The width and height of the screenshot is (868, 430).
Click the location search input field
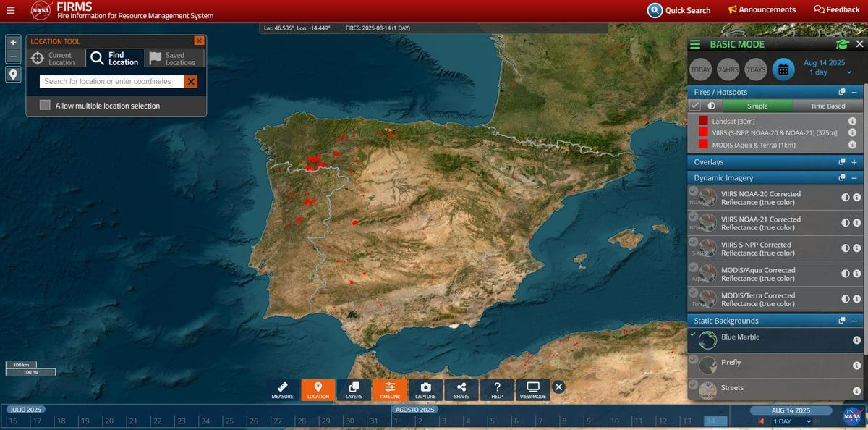tap(110, 80)
